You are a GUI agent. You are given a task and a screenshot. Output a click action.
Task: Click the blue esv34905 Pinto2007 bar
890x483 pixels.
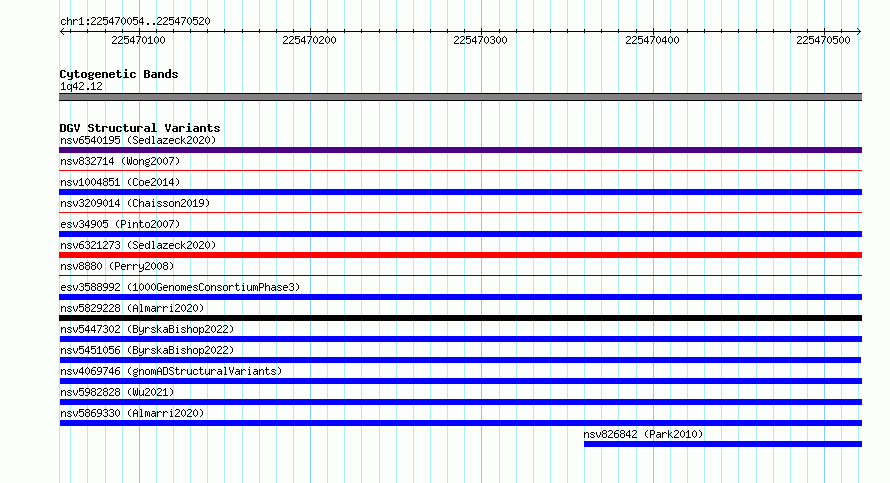click(460, 234)
